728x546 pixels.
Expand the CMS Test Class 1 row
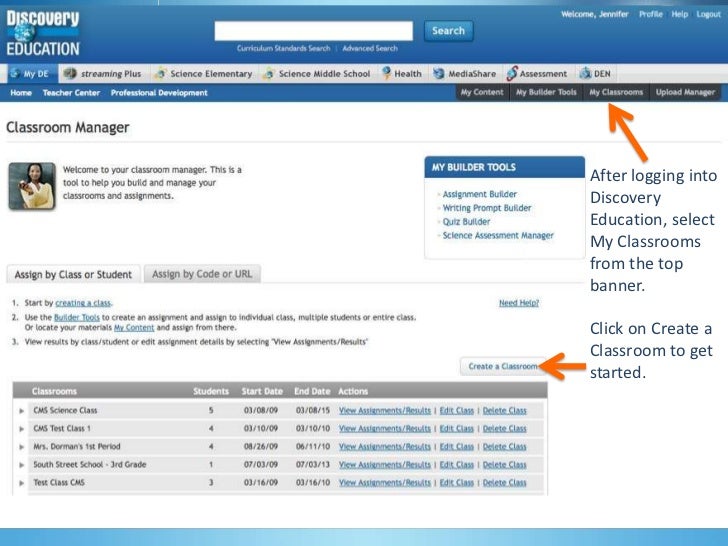tap(21, 429)
